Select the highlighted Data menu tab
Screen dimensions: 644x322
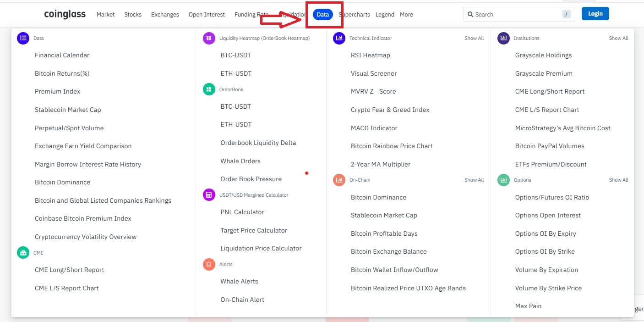(x=323, y=14)
